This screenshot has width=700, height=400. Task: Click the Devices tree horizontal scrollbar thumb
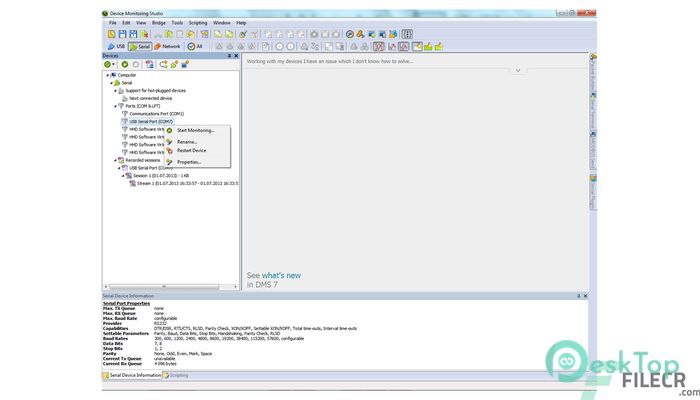pos(164,287)
